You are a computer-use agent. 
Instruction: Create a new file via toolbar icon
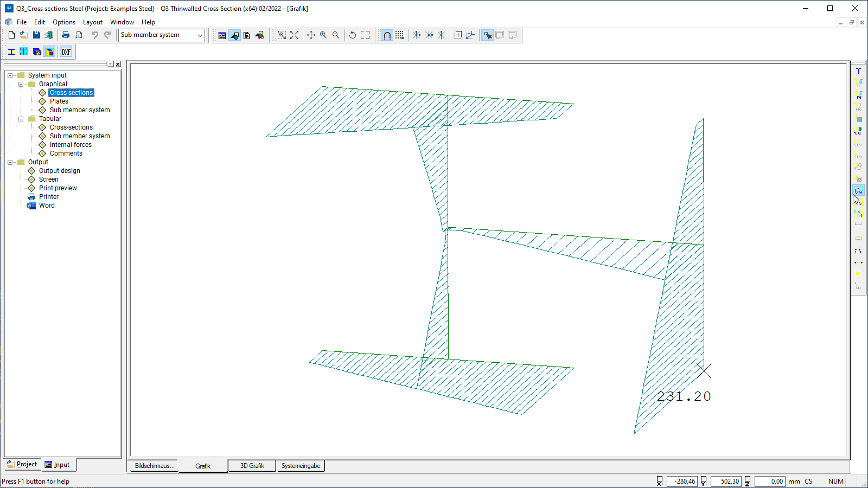click(x=11, y=35)
